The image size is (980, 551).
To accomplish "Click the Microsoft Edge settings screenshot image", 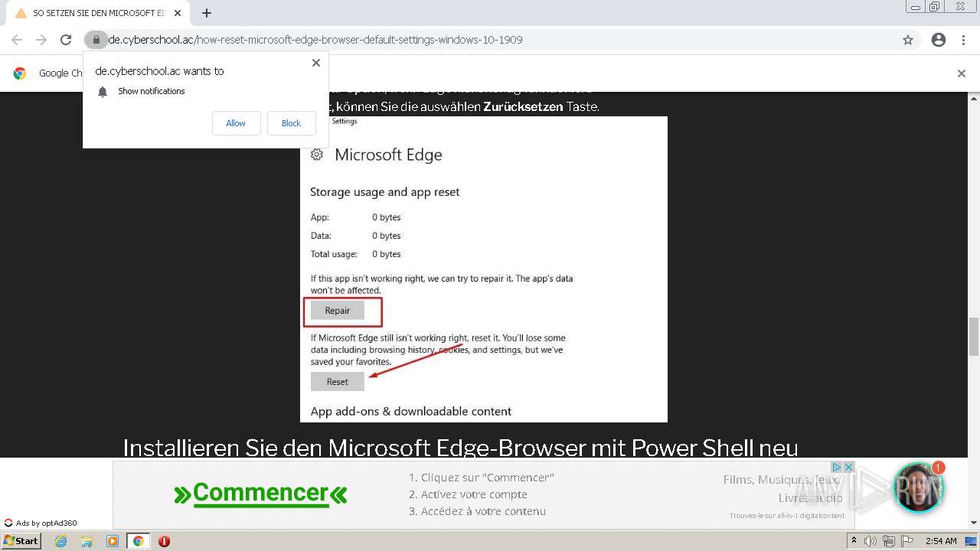I will [484, 269].
